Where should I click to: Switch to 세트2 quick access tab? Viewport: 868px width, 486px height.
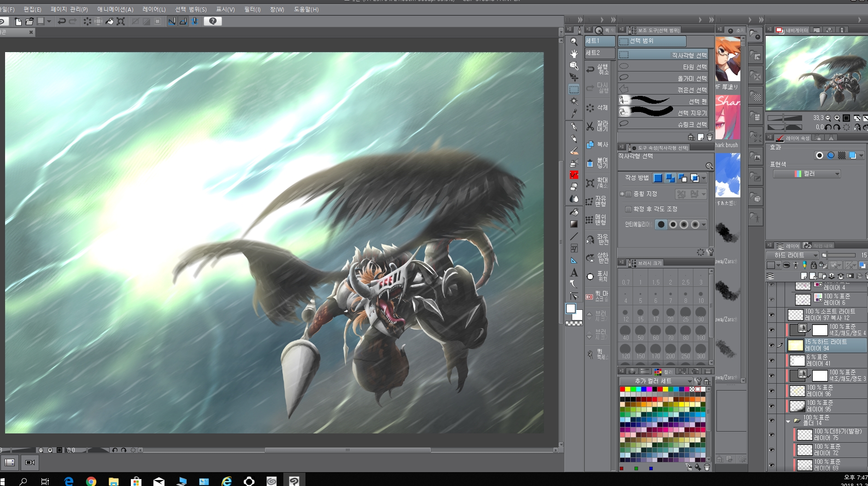pos(600,53)
